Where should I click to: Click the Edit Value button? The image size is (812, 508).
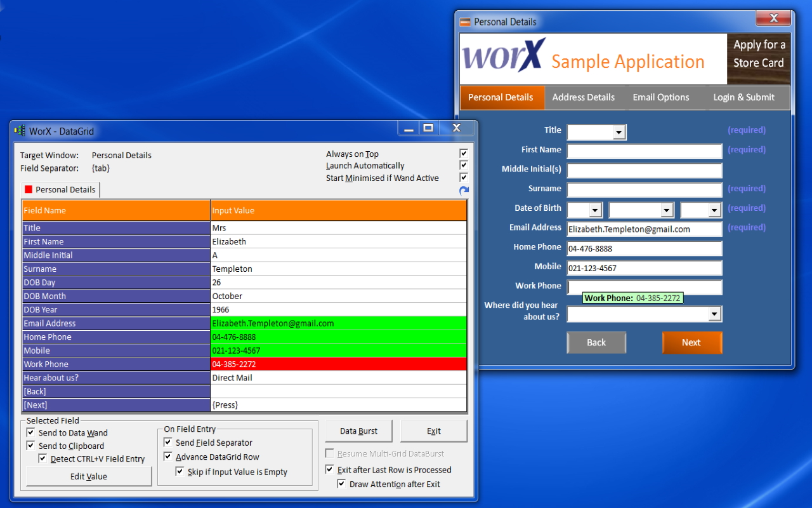[88, 476]
